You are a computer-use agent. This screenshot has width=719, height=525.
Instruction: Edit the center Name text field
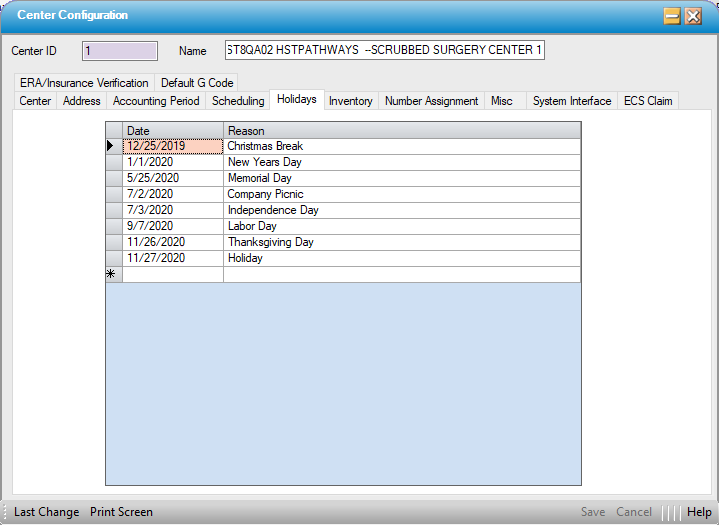(385, 51)
